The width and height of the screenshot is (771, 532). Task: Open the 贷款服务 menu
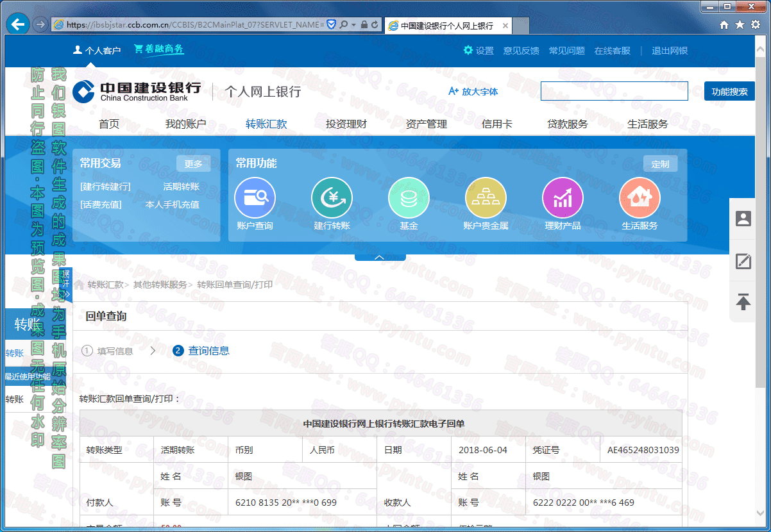point(568,124)
